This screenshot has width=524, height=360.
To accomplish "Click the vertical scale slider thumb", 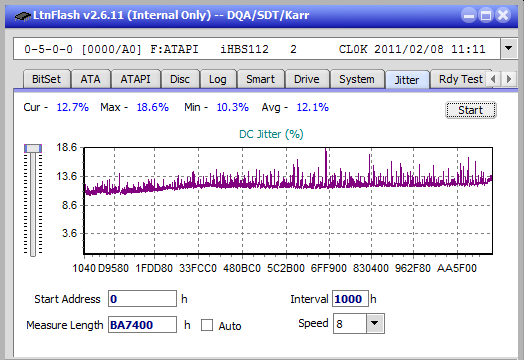I will pyautogui.click(x=33, y=148).
